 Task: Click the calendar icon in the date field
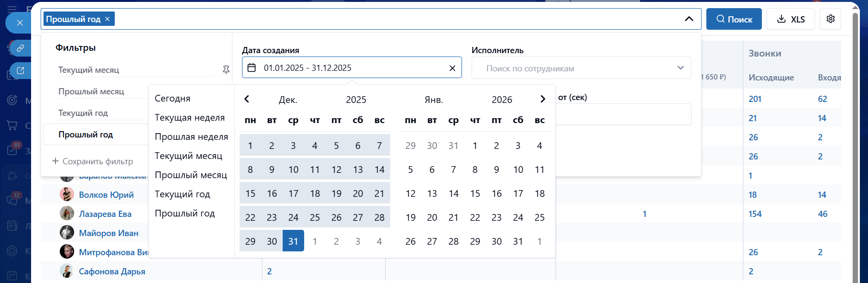252,68
